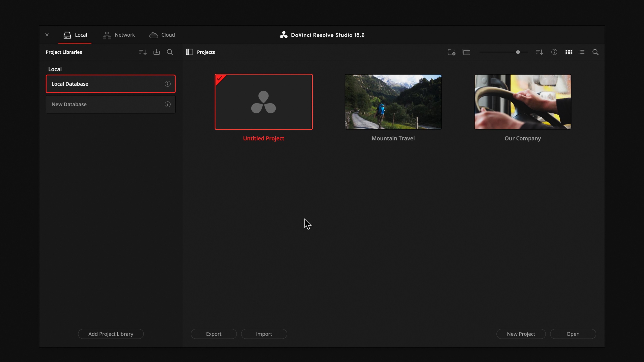Adjust the thumbnail size slider
Screen dimensions: 644x362
518,52
